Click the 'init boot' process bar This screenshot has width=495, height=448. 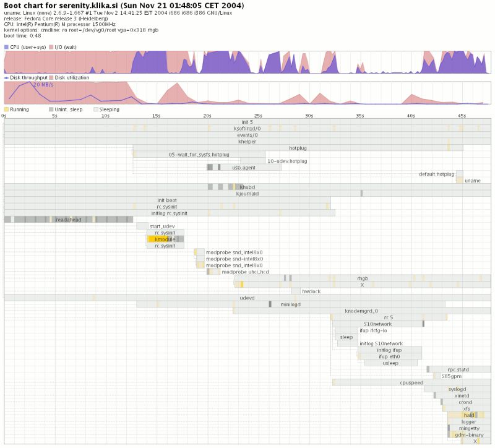tap(167, 200)
